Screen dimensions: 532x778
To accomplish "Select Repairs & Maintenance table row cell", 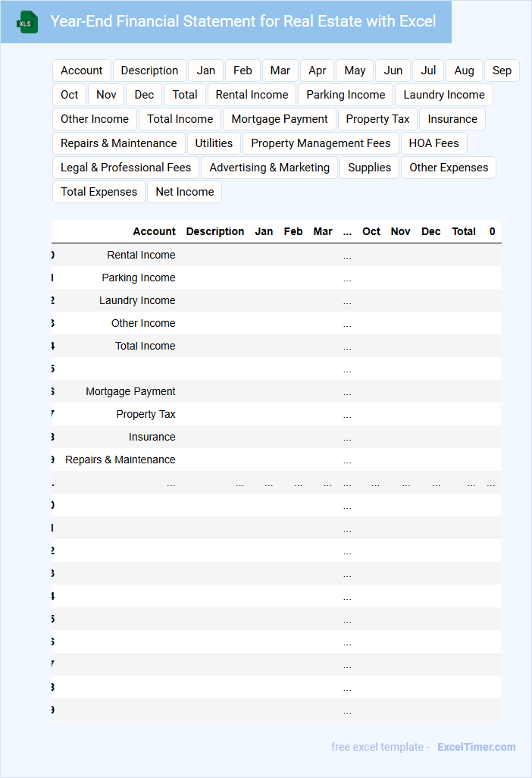I will pos(120,460).
